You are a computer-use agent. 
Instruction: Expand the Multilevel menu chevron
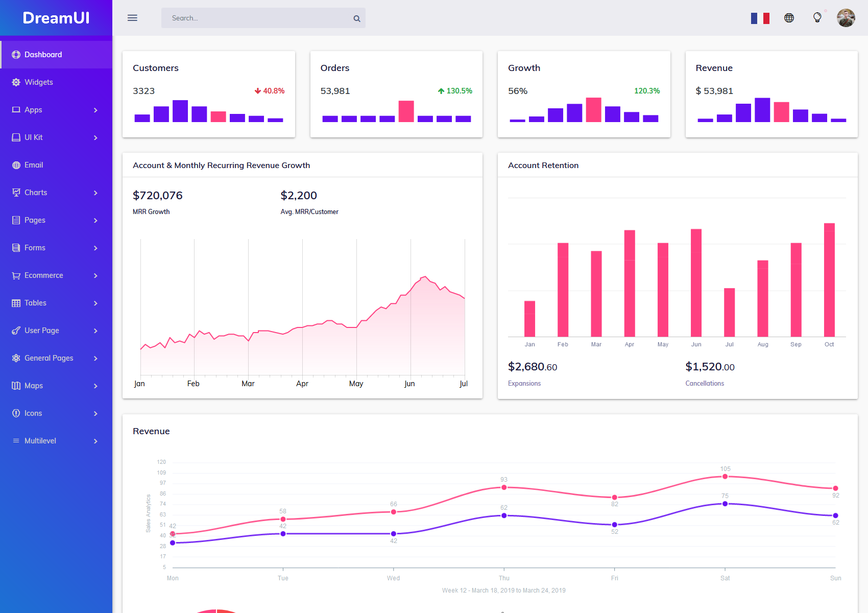click(95, 441)
